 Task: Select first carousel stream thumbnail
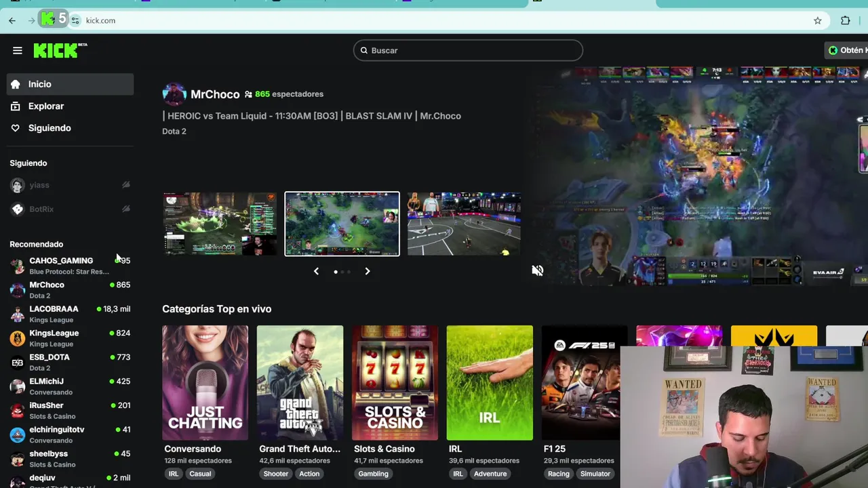pyautogui.click(x=220, y=224)
